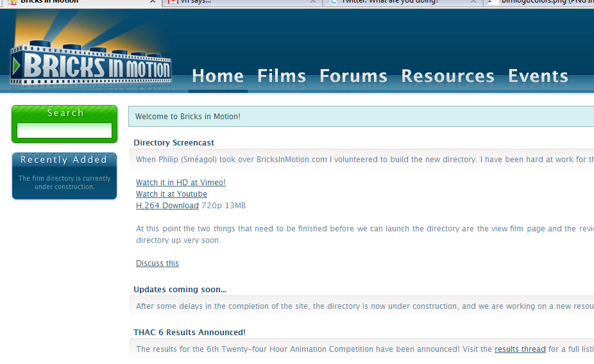The height and width of the screenshot is (364, 594).
Task: Click the Welcome to Bricks in Motion! banner
Action: click(x=361, y=117)
